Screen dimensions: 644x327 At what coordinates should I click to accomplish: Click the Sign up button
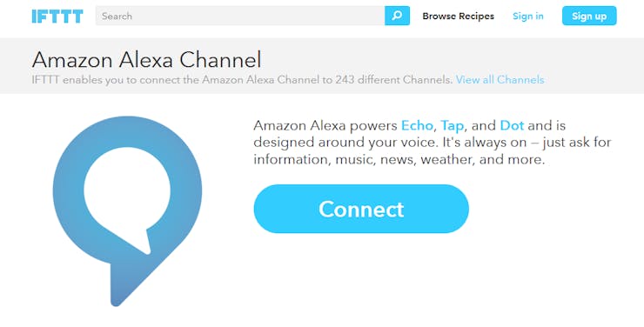pyautogui.click(x=589, y=16)
